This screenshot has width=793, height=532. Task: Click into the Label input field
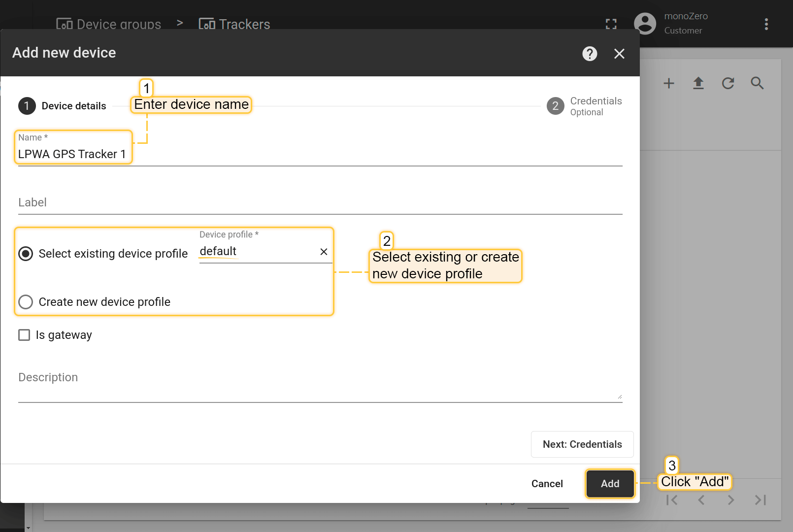pos(320,203)
